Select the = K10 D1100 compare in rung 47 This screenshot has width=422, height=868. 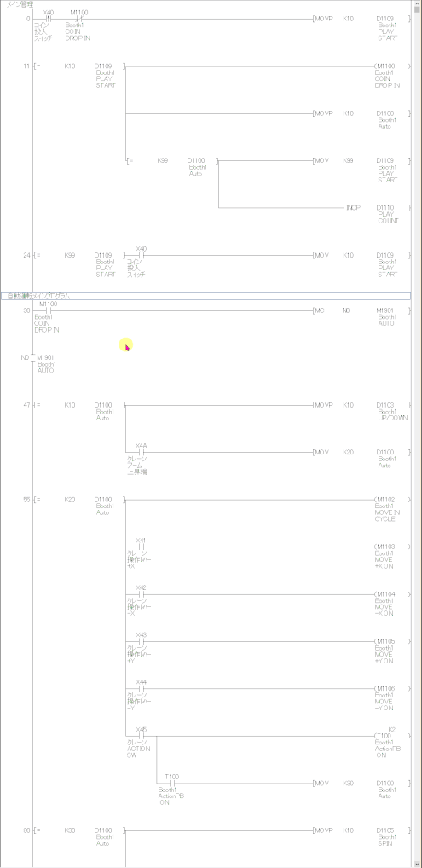(x=80, y=405)
